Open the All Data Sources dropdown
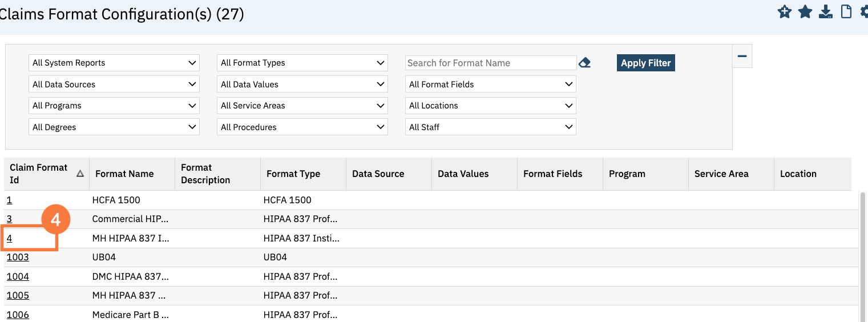This screenshot has height=322, width=868. pyautogui.click(x=114, y=84)
